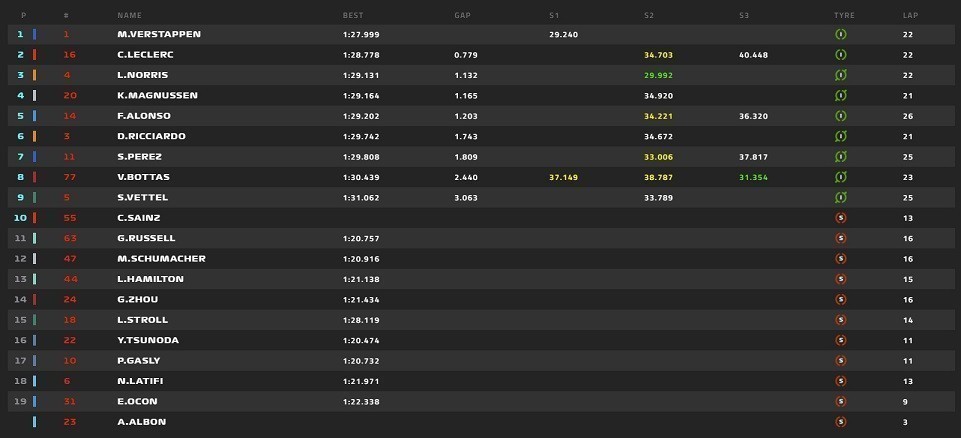Image resolution: width=961 pixels, height=438 pixels.
Task: Select the M.VERSTAPPEN driver name
Action: (159, 34)
